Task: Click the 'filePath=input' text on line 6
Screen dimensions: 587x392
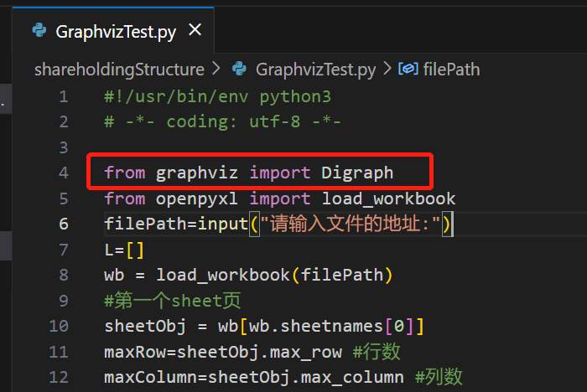Action: pos(176,224)
